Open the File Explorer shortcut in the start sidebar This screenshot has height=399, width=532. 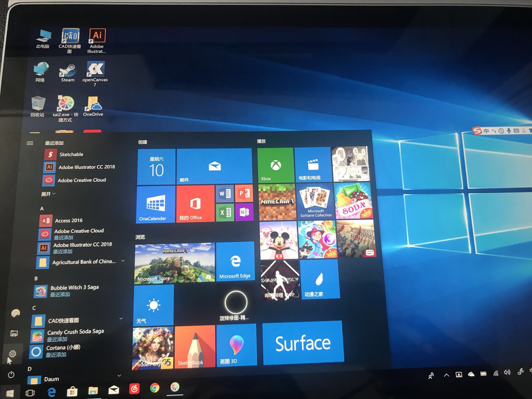click(14, 333)
